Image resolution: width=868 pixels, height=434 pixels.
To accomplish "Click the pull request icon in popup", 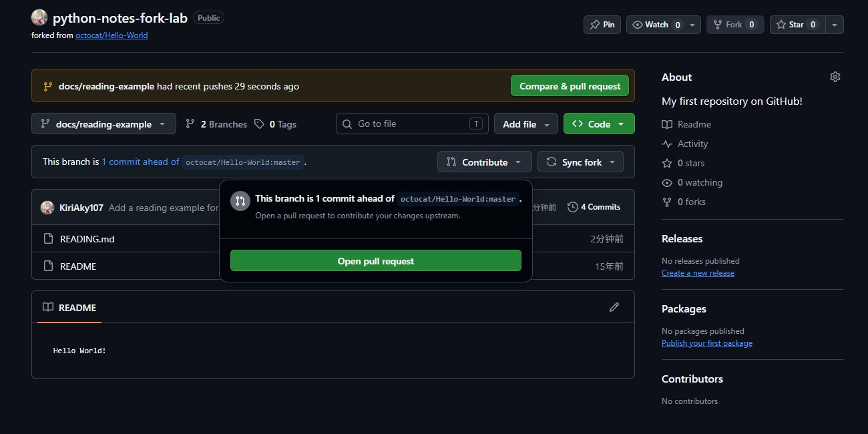I will tap(240, 201).
